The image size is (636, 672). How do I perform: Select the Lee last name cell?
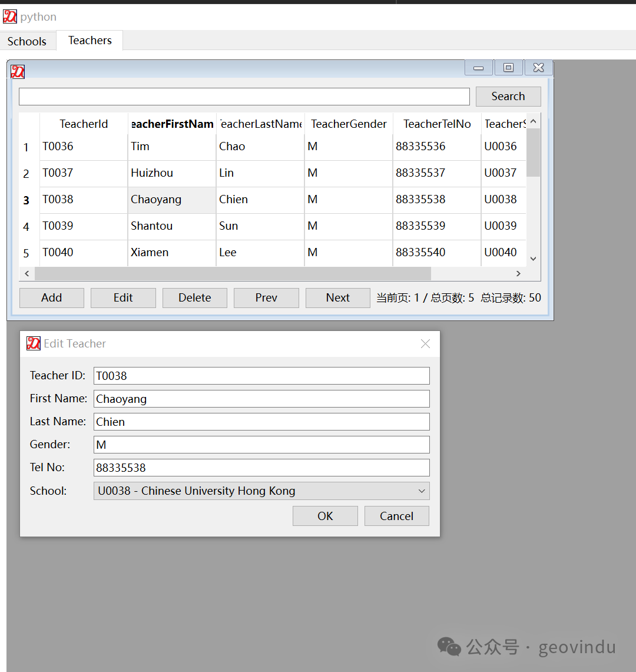point(260,253)
